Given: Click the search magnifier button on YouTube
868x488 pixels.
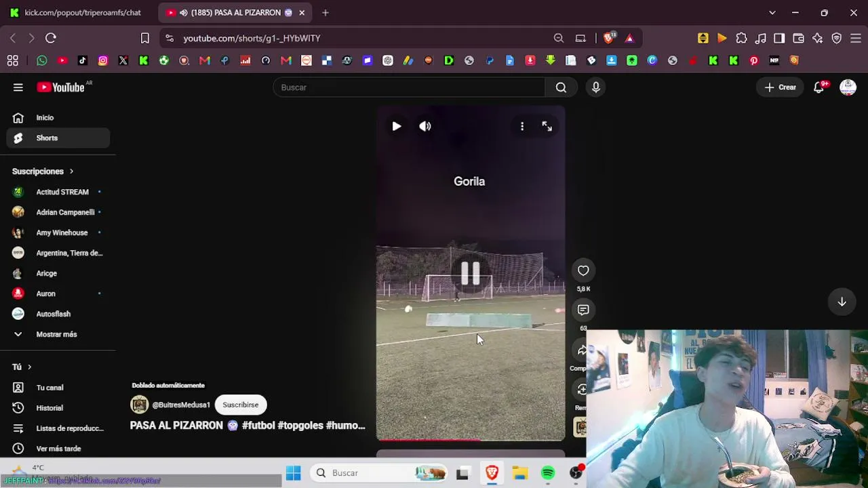Looking at the screenshot, I should [561, 87].
